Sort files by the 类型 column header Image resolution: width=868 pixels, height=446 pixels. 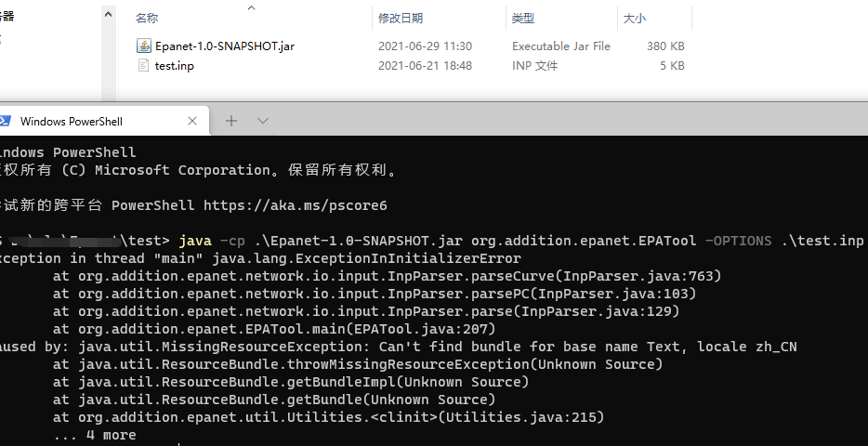pyautogui.click(x=523, y=19)
